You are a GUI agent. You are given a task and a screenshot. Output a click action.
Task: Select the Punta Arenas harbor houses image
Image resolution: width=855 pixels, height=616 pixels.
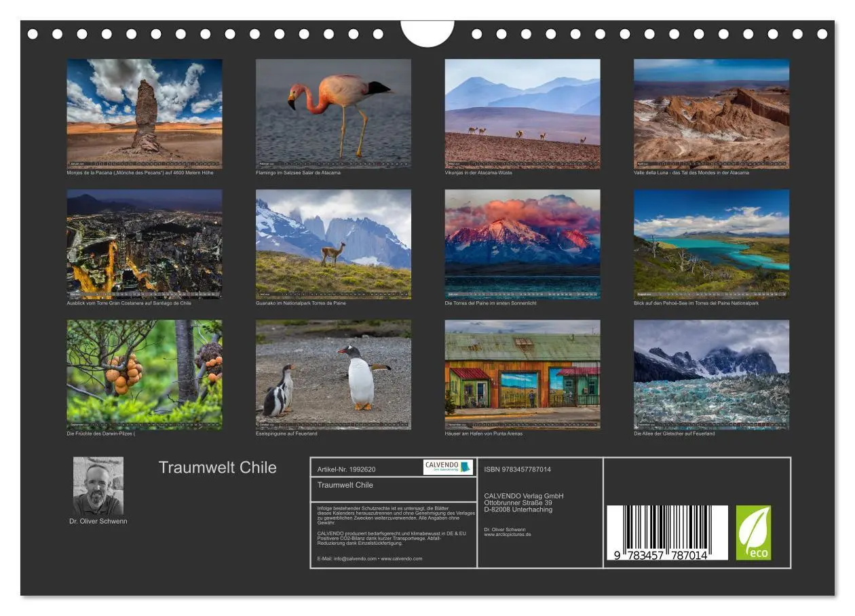point(524,374)
